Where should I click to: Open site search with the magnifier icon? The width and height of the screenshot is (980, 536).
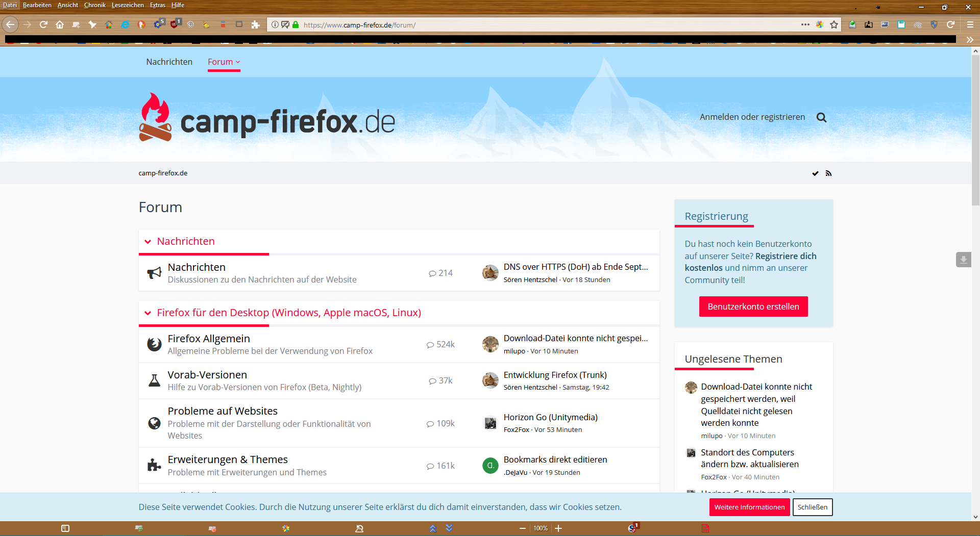point(821,117)
